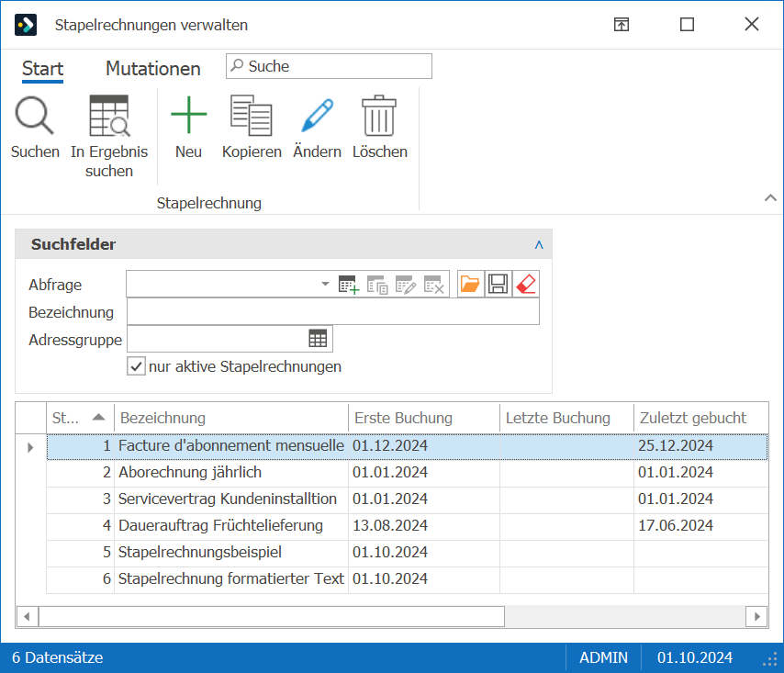Add a new query with the plus icon
Viewport: 784px width, 673px height.
tap(349, 285)
